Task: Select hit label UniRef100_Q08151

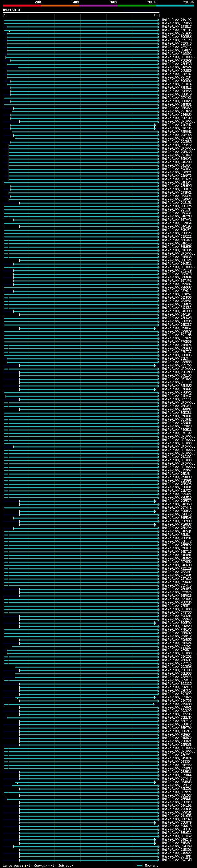Action: (x=177, y=203)
